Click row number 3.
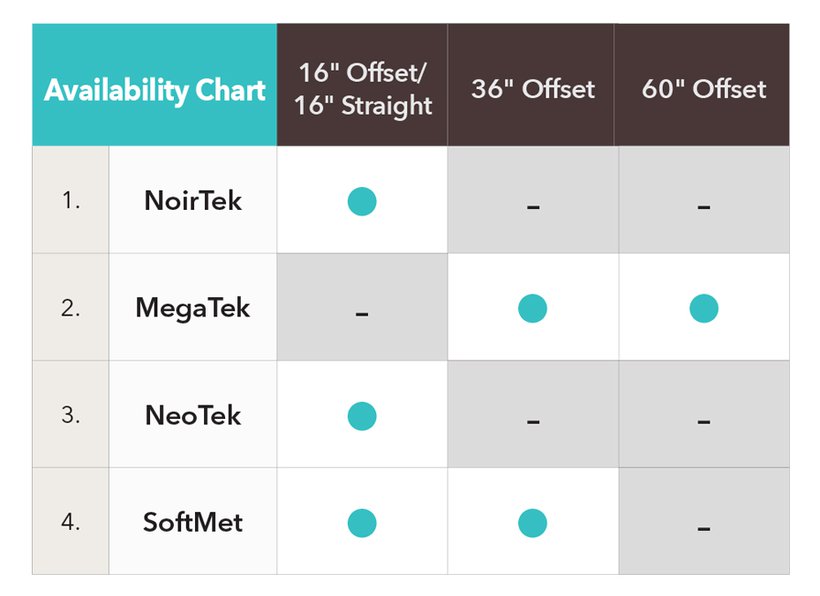820x596 pixels. [71, 415]
